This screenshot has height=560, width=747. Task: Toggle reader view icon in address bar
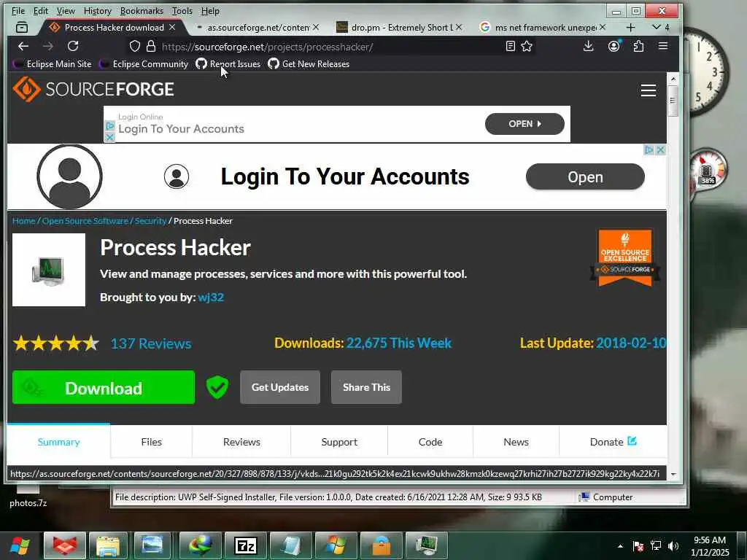point(510,46)
